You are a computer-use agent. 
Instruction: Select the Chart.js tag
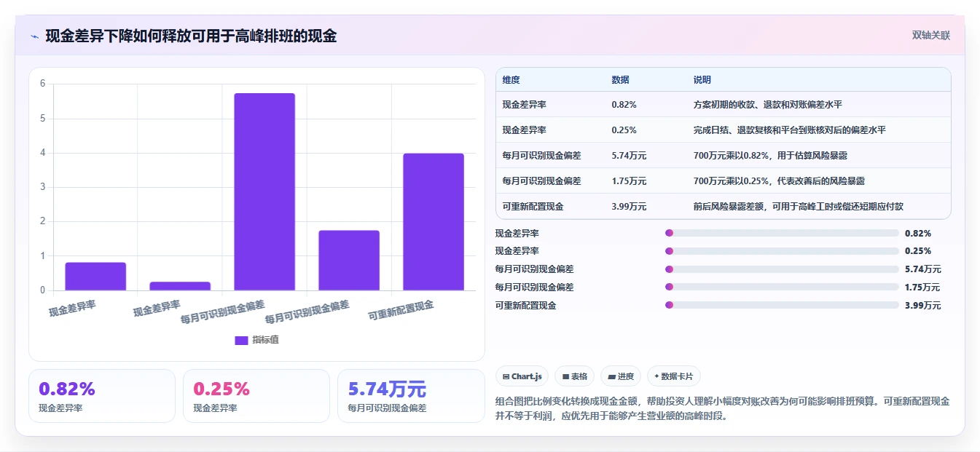tap(522, 376)
